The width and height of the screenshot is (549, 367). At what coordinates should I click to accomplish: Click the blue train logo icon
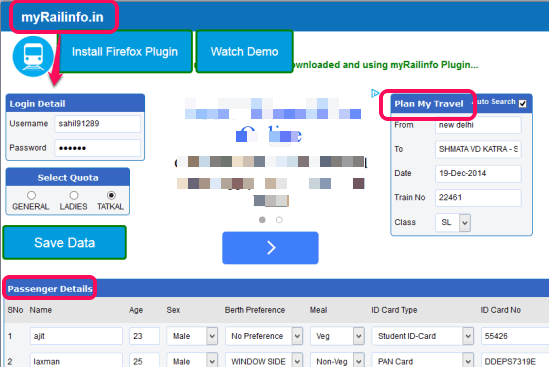[33, 56]
